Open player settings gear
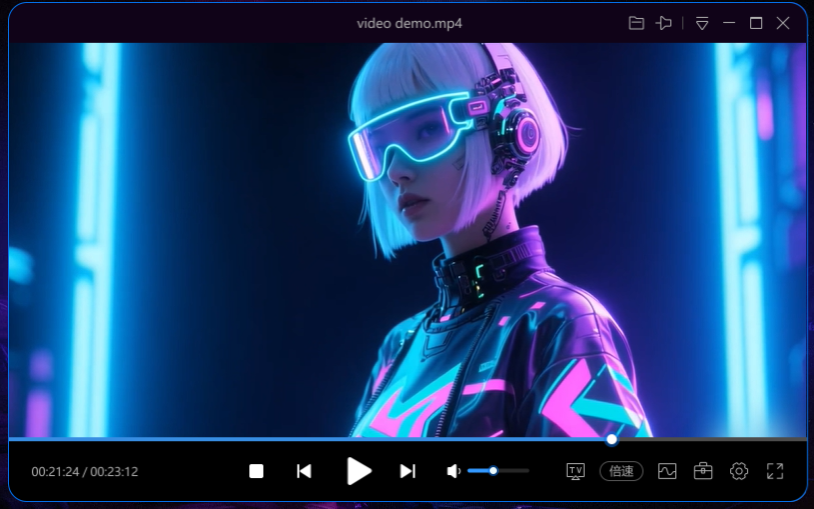814x509 pixels. pos(739,471)
